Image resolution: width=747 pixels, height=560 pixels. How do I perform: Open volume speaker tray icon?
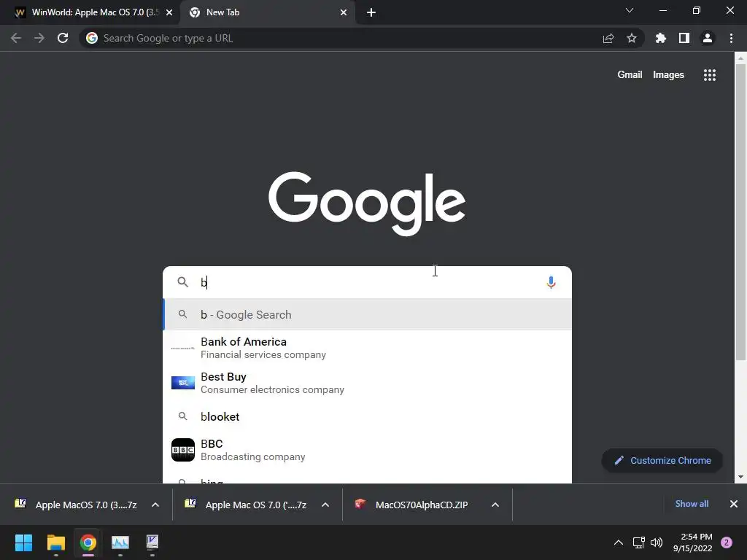pyautogui.click(x=657, y=542)
